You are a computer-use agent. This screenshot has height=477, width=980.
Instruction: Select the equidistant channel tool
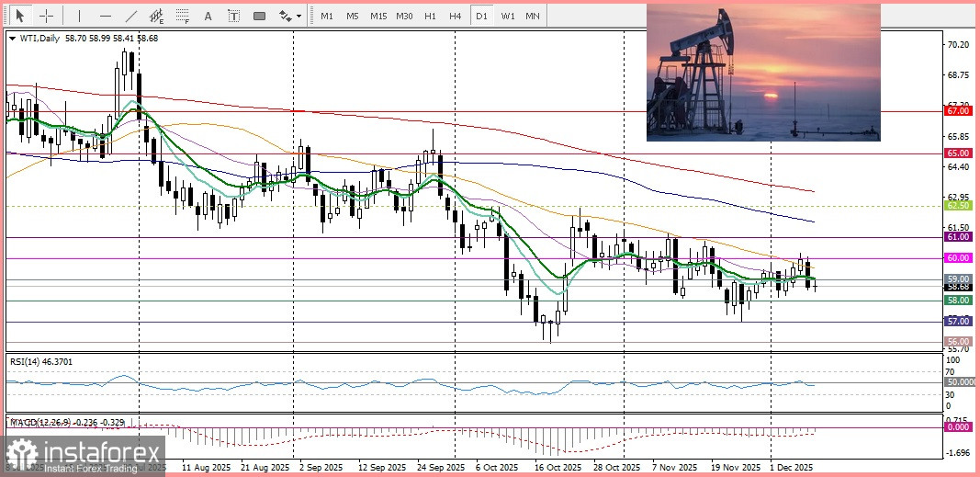[x=157, y=16]
